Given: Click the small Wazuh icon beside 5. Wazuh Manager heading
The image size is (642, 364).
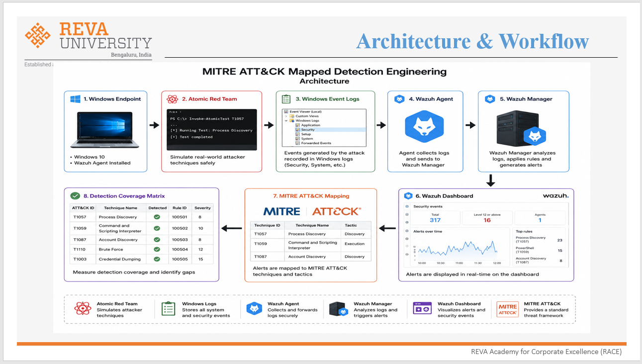Looking at the screenshot, I should click(490, 99).
